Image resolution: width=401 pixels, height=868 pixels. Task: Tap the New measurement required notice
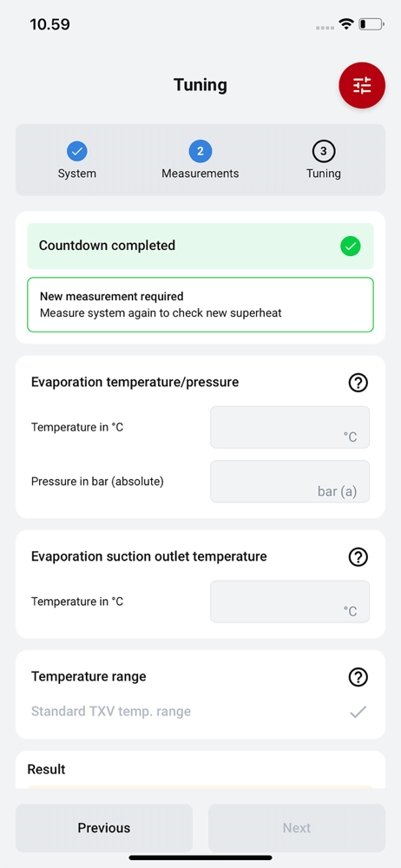click(200, 305)
